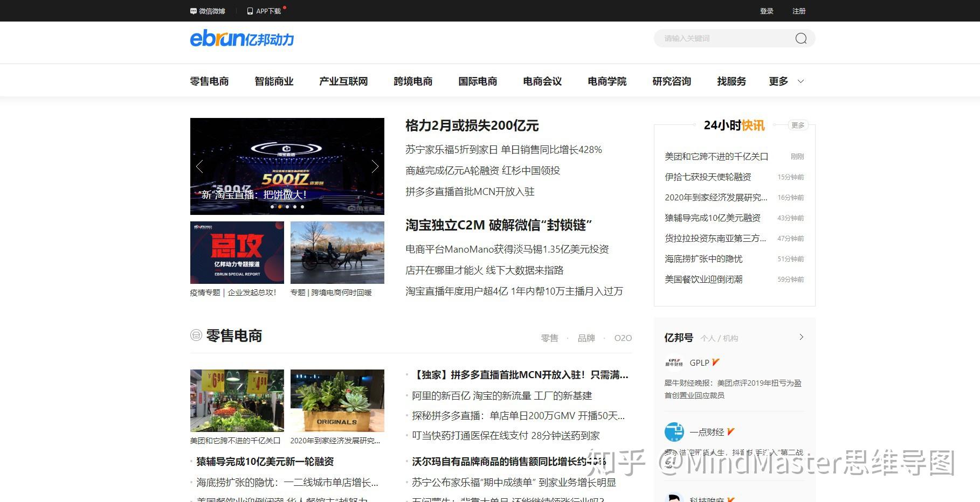Click 犀牛财经晚报 post under GPLP

[x=733, y=389]
